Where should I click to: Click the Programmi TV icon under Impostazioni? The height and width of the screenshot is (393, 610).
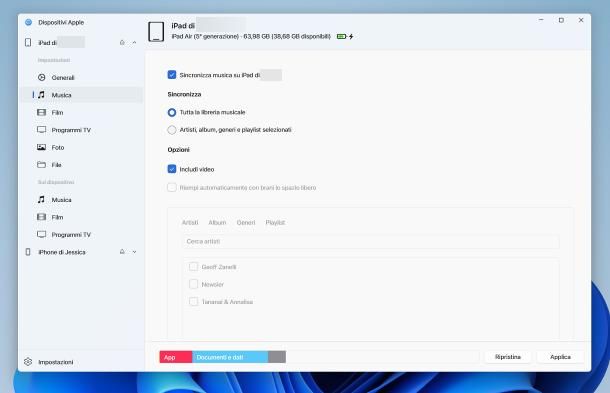click(x=41, y=130)
